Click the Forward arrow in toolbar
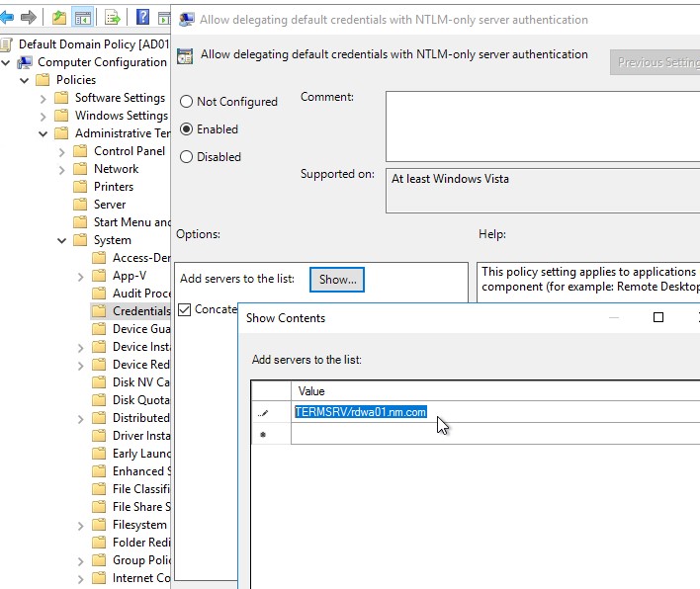 [29, 18]
